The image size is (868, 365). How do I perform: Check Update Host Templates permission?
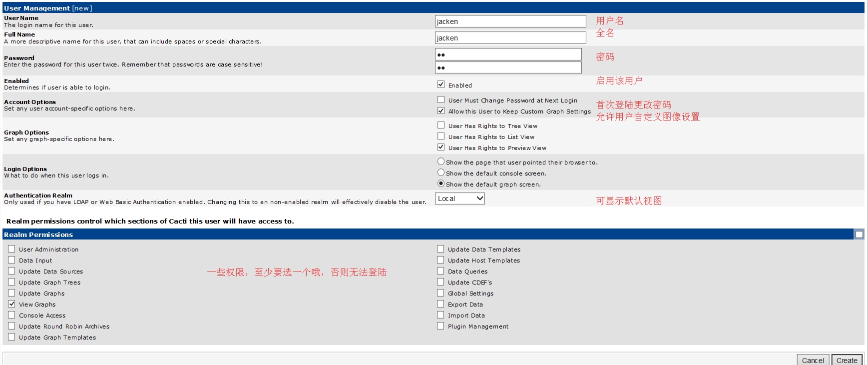440,259
